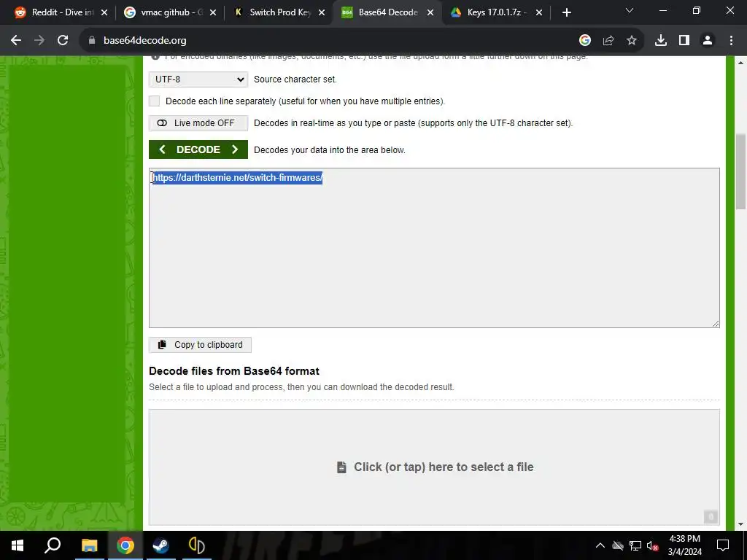Open the Google icon in the address bar
Viewport: 747px width, 560px height.
pyautogui.click(x=585, y=41)
